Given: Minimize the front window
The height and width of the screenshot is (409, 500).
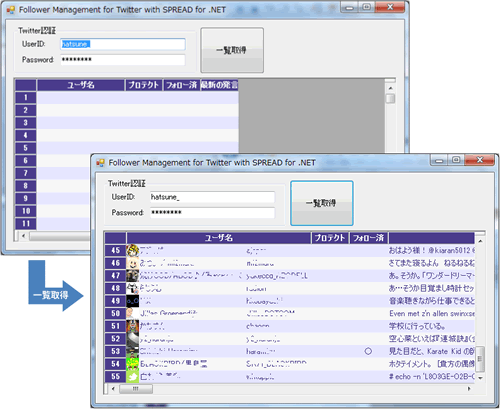Looking at the screenshot, I should point(439,160).
